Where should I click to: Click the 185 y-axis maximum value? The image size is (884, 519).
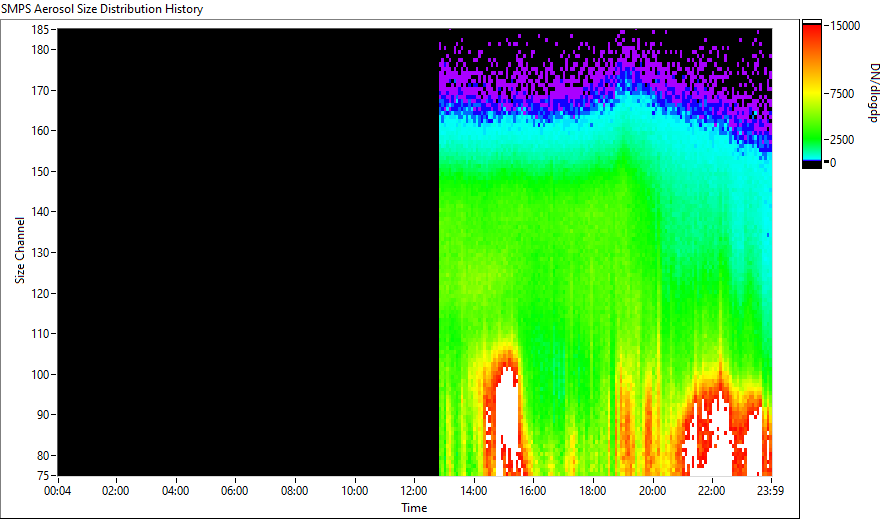point(39,30)
